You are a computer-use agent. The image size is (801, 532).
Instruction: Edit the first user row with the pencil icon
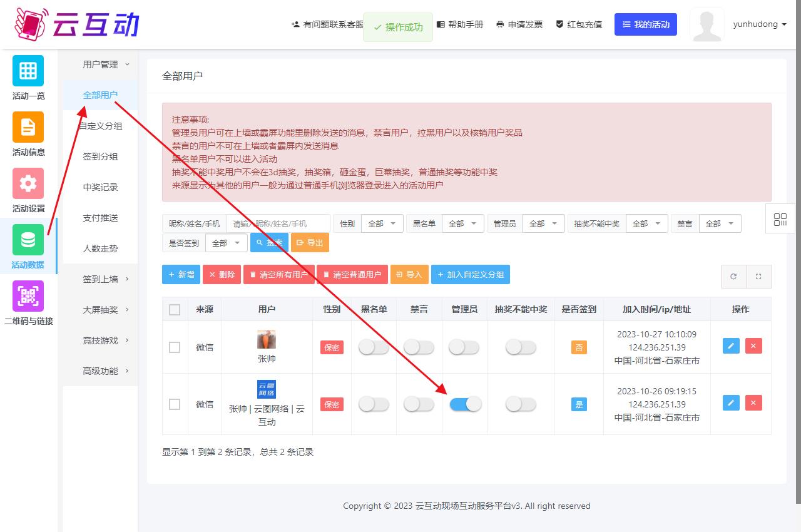(x=731, y=346)
